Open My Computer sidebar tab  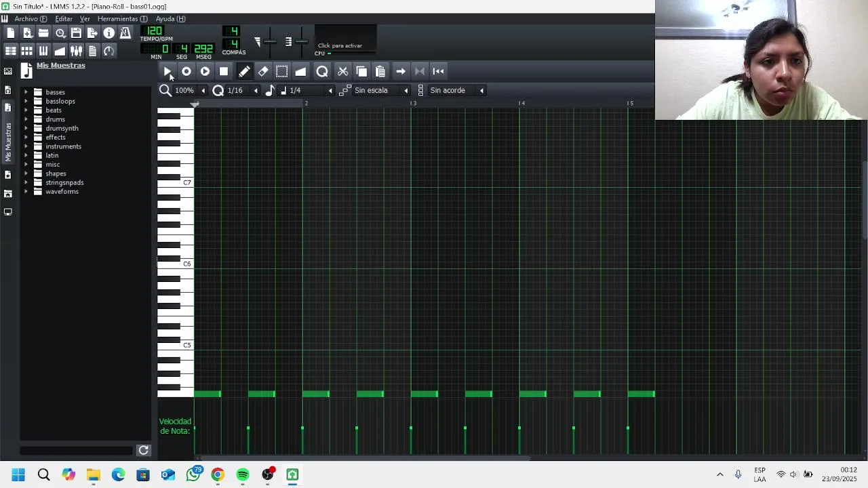pos(7,212)
